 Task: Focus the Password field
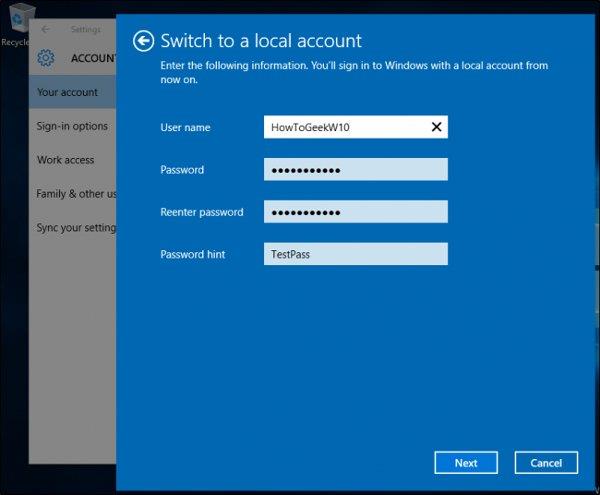point(355,169)
